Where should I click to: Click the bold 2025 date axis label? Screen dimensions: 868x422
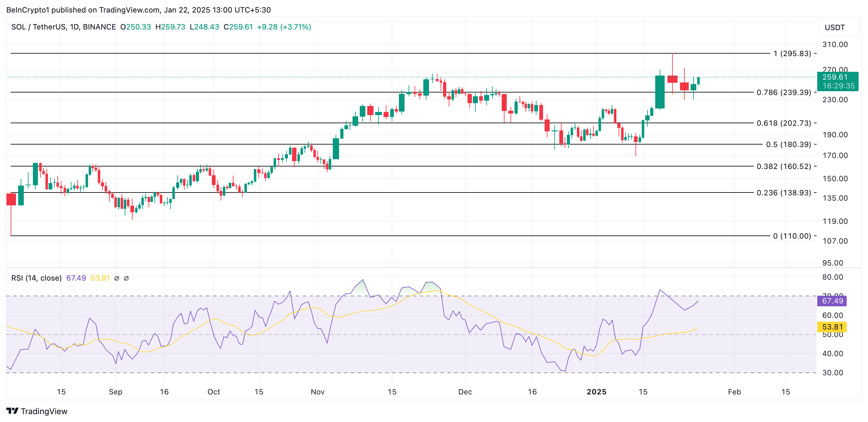click(x=596, y=392)
